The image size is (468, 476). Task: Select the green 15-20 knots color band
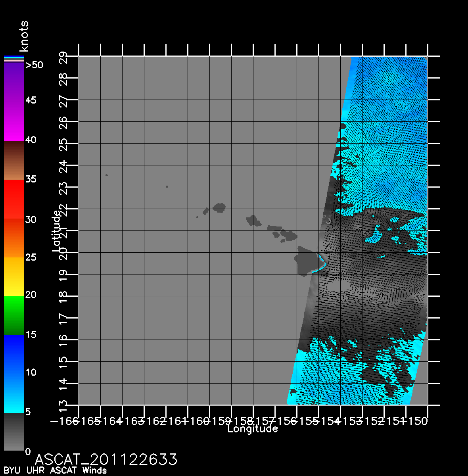point(13,315)
